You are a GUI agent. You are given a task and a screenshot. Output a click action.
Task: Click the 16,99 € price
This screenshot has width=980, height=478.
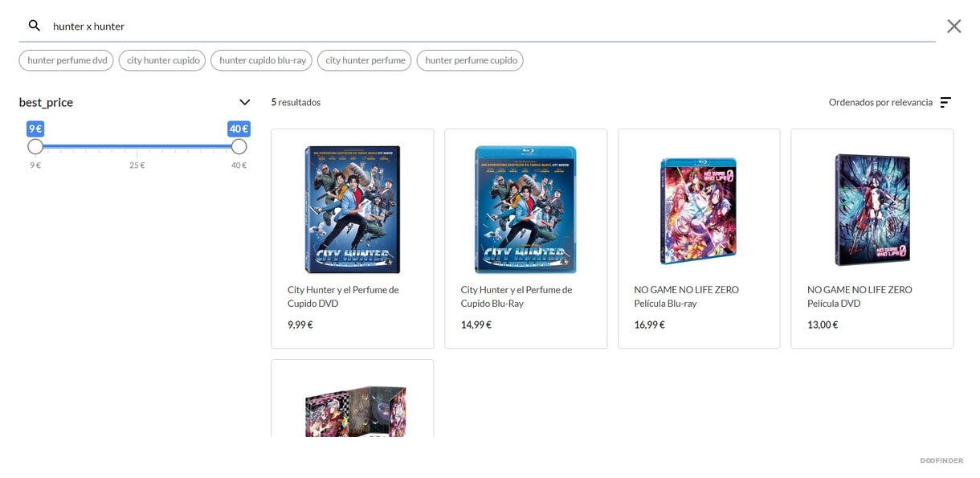point(650,325)
